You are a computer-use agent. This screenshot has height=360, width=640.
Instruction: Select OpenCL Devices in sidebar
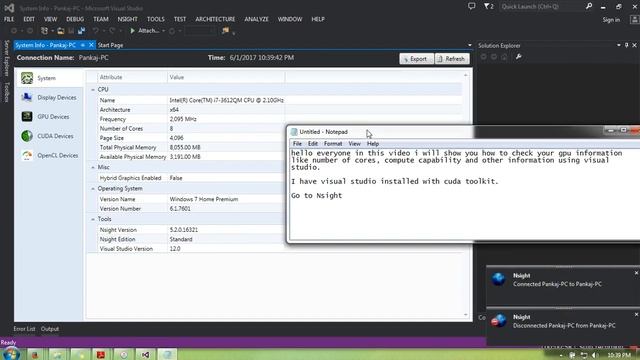49,156
